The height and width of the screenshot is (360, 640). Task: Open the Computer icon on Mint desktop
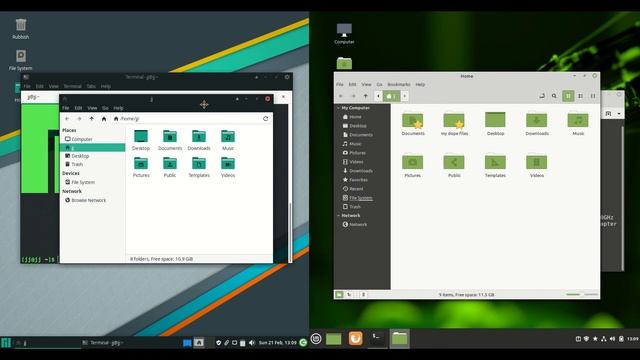point(344,33)
